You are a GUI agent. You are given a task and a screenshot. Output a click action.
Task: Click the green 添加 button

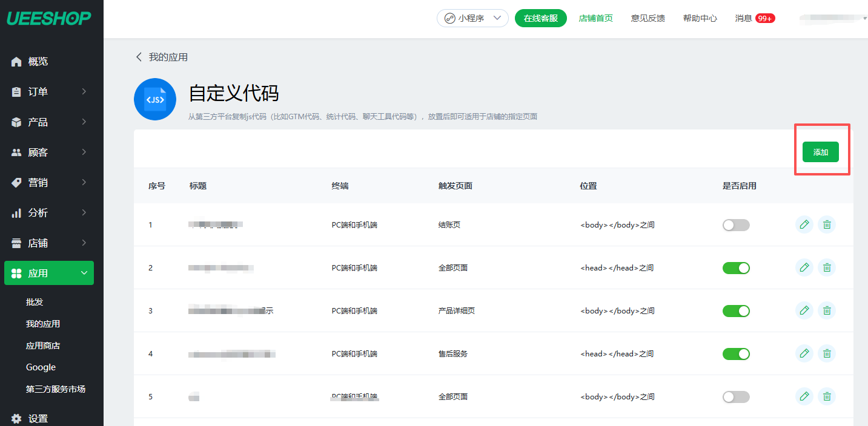(x=820, y=152)
